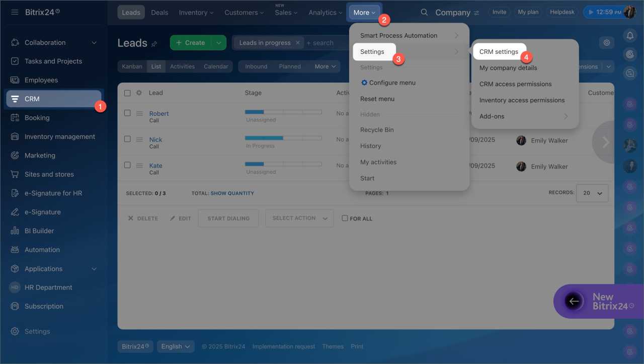
Task: Expand the Select Action dropdown
Action: 299,219
